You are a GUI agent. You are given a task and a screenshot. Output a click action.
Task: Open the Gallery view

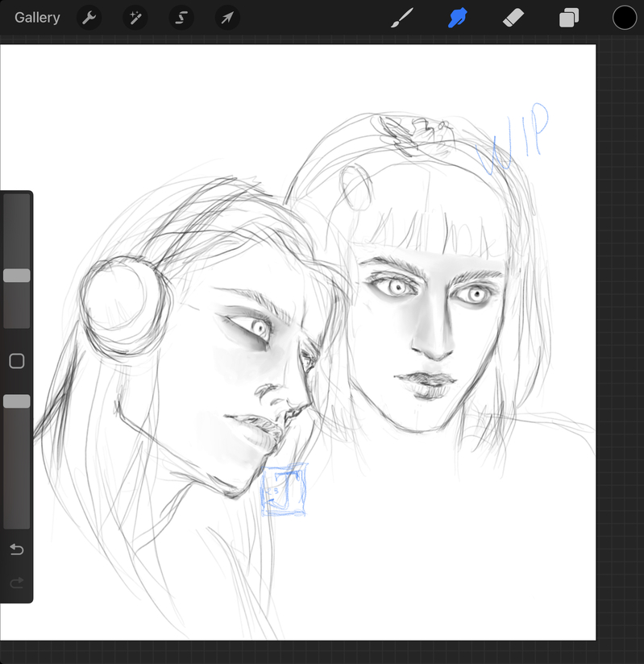click(x=37, y=18)
